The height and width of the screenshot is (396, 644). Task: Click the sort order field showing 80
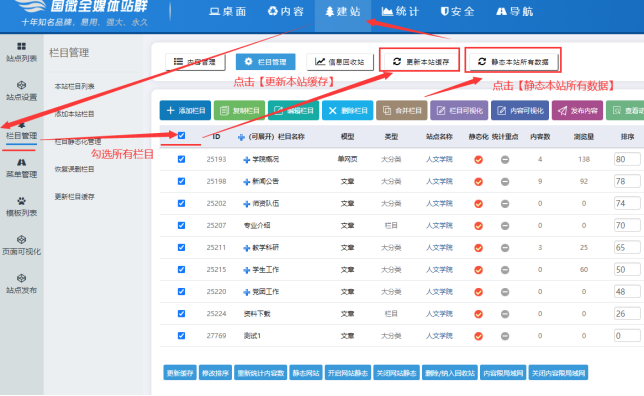click(x=627, y=159)
